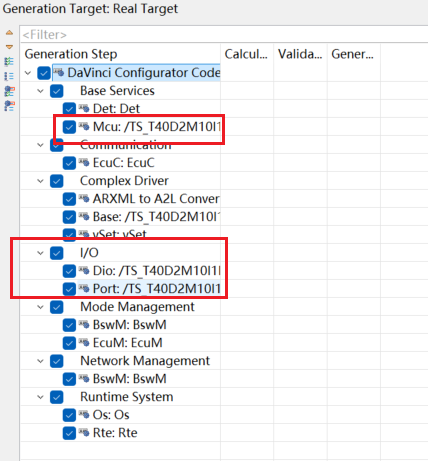Click the Valida... column header

[300, 54]
